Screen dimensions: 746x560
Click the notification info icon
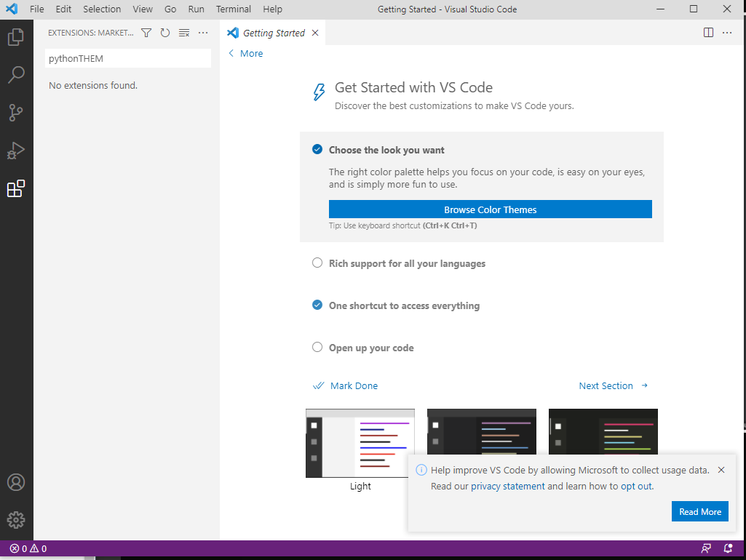tap(421, 470)
